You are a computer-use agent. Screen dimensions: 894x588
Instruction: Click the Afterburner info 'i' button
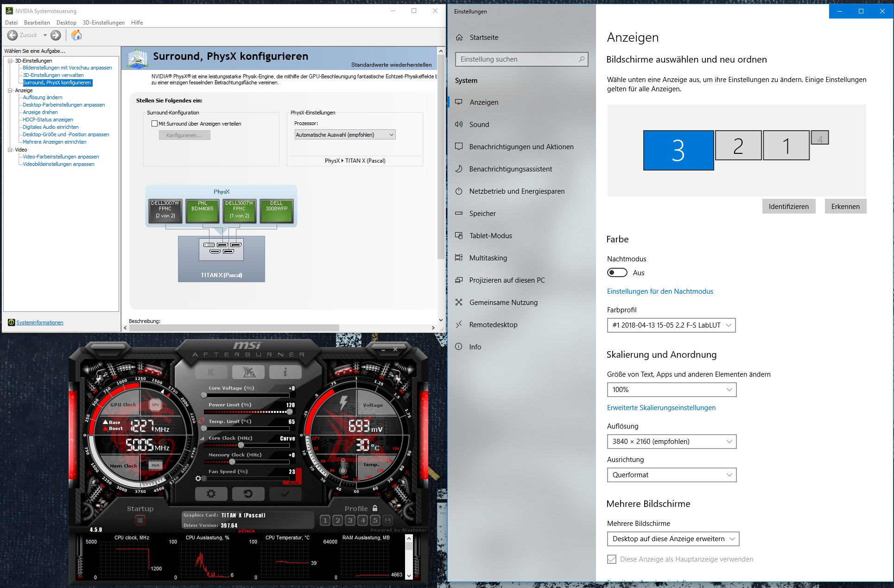click(x=285, y=372)
